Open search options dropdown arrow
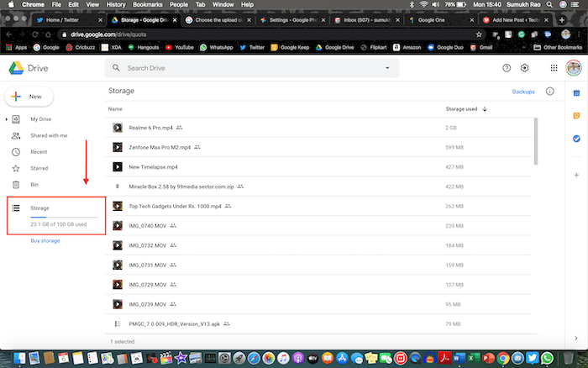 (387, 68)
